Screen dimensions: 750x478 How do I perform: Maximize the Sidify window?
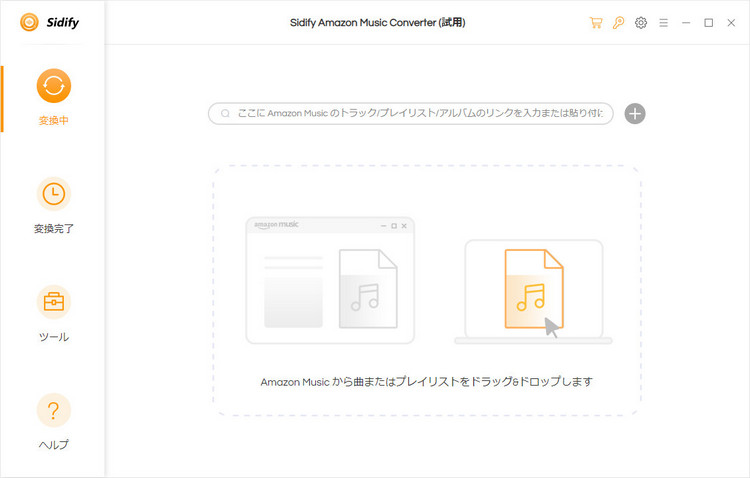[x=708, y=22]
